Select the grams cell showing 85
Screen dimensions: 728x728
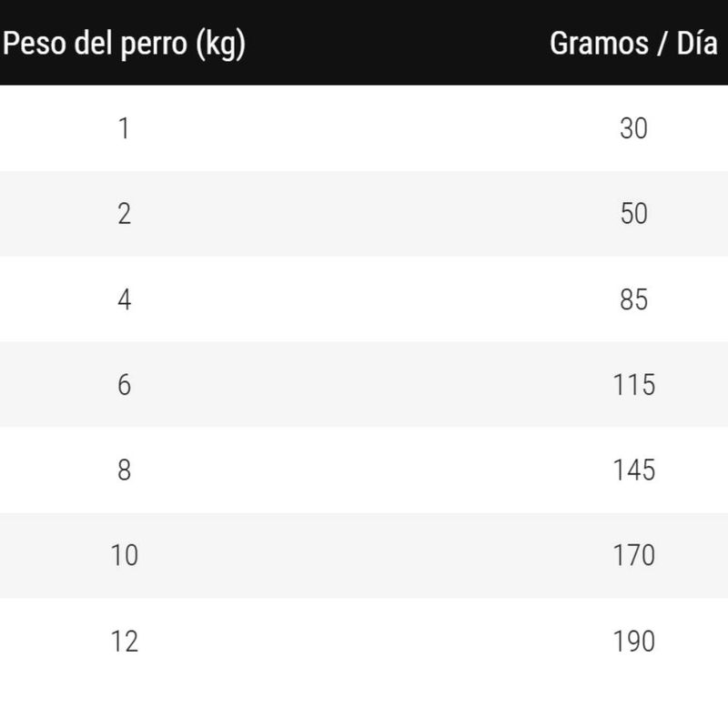pyautogui.click(x=633, y=299)
